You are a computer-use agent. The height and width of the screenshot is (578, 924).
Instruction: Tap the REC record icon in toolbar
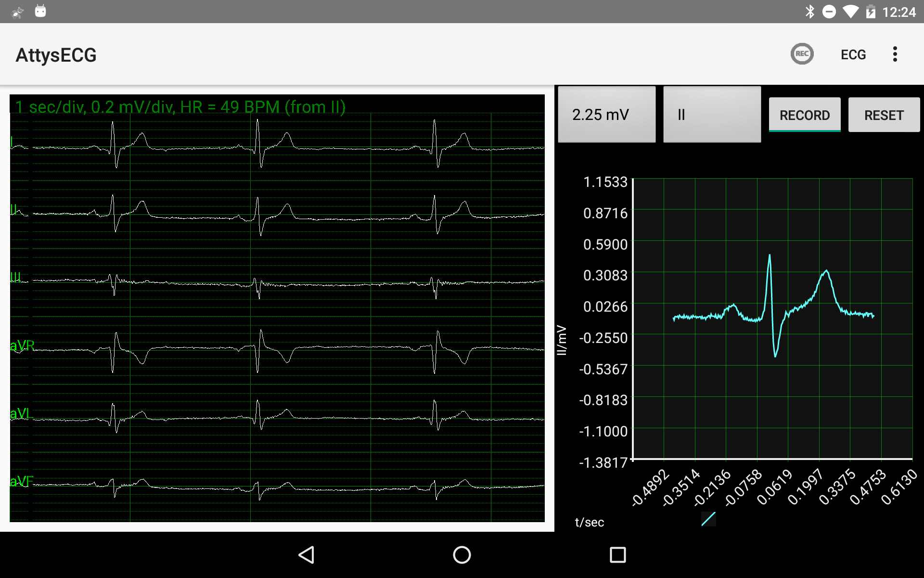pos(802,54)
